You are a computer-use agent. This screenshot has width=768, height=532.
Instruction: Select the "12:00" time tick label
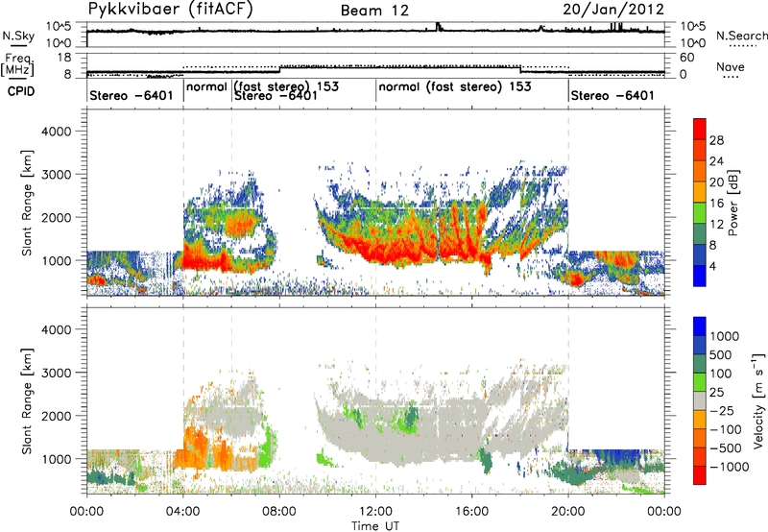click(x=375, y=512)
